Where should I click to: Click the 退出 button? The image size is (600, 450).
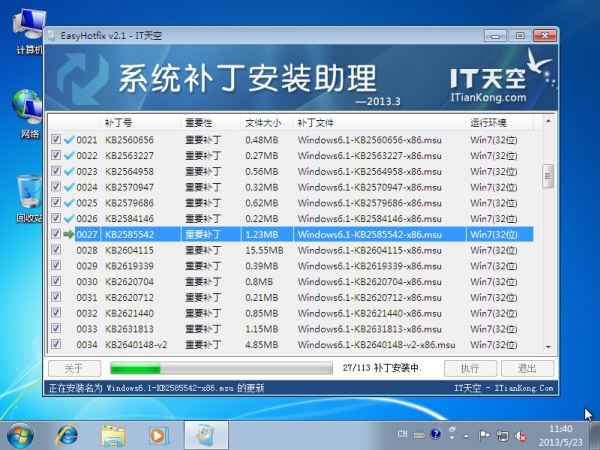point(528,368)
